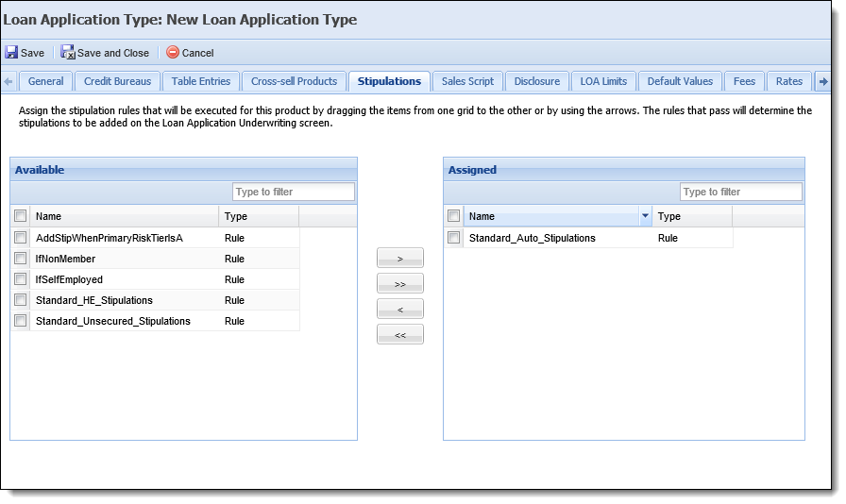This screenshot has width=846, height=504.
Task: Sort Assigned grid by Type column header
Action: 692,216
